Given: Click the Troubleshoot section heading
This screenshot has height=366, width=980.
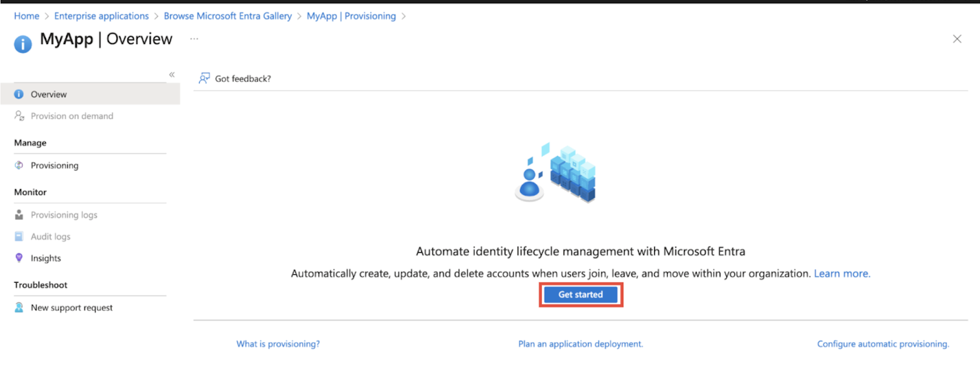Looking at the screenshot, I should tap(40, 285).
